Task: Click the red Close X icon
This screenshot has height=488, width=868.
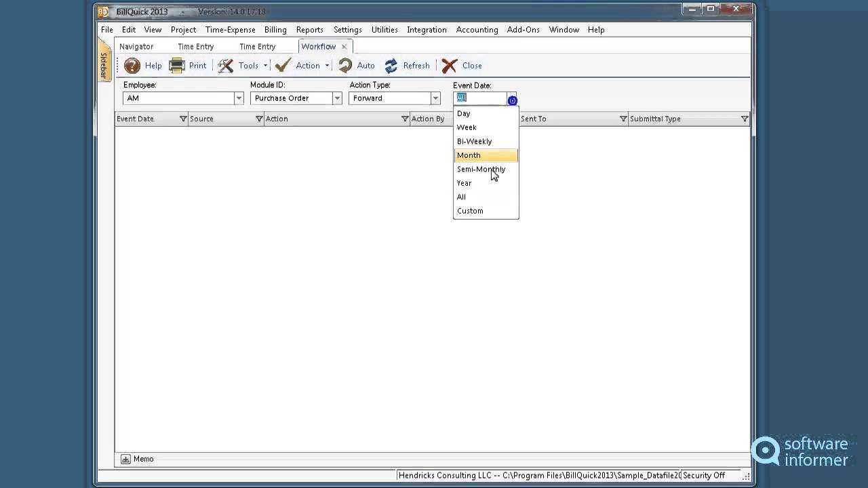Action: click(x=450, y=66)
